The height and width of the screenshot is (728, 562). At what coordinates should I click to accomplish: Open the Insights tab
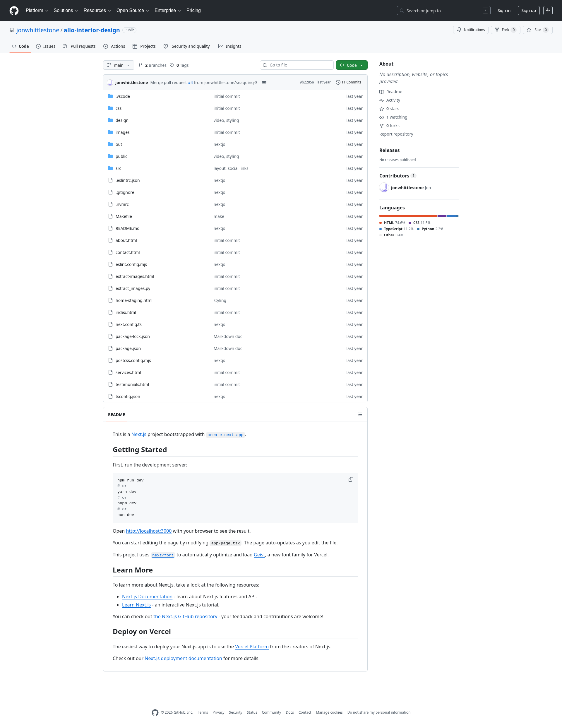point(230,46)
